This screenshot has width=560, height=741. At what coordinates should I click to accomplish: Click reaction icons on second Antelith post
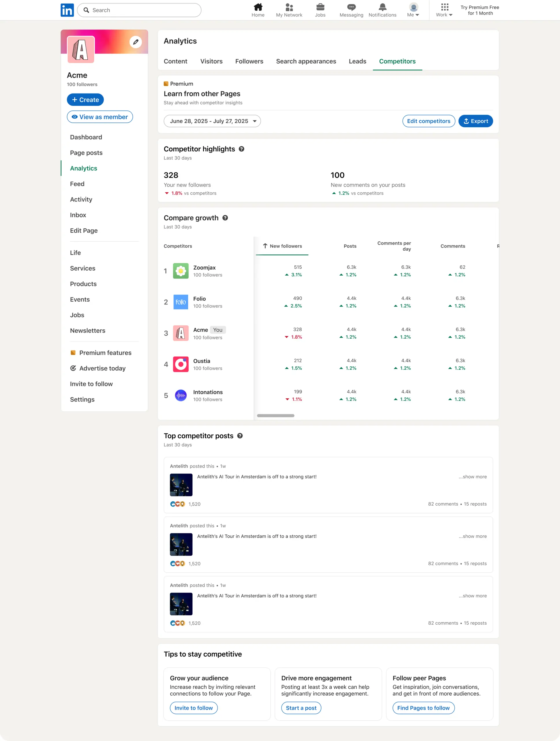177,564
